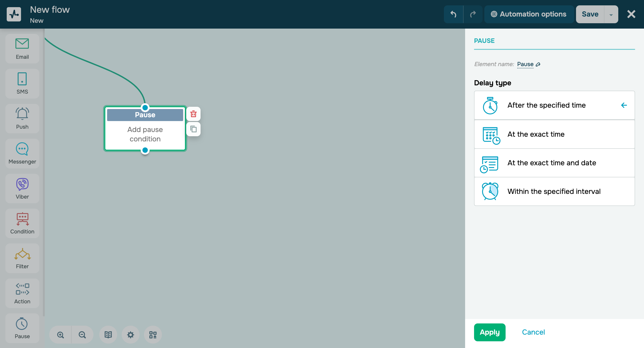Select the Action element in the sidebar
The height and width of the screenshot is (348, 644).
click(22, 293)
